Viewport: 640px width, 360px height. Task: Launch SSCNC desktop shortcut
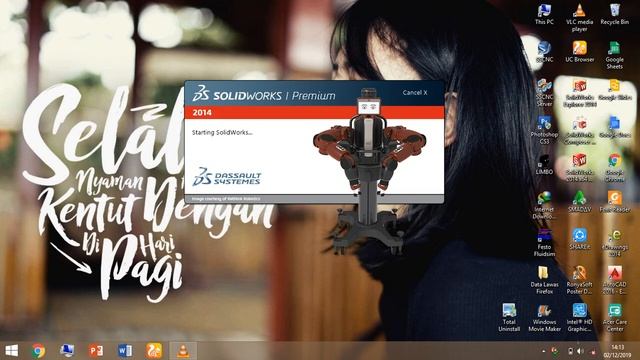(x=544, y=52)
